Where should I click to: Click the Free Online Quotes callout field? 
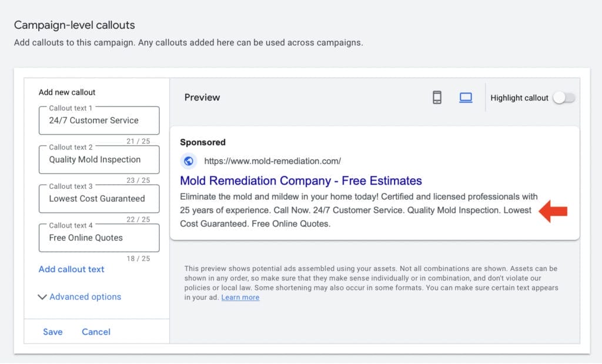pyautogui.click(x=99, y=238)
